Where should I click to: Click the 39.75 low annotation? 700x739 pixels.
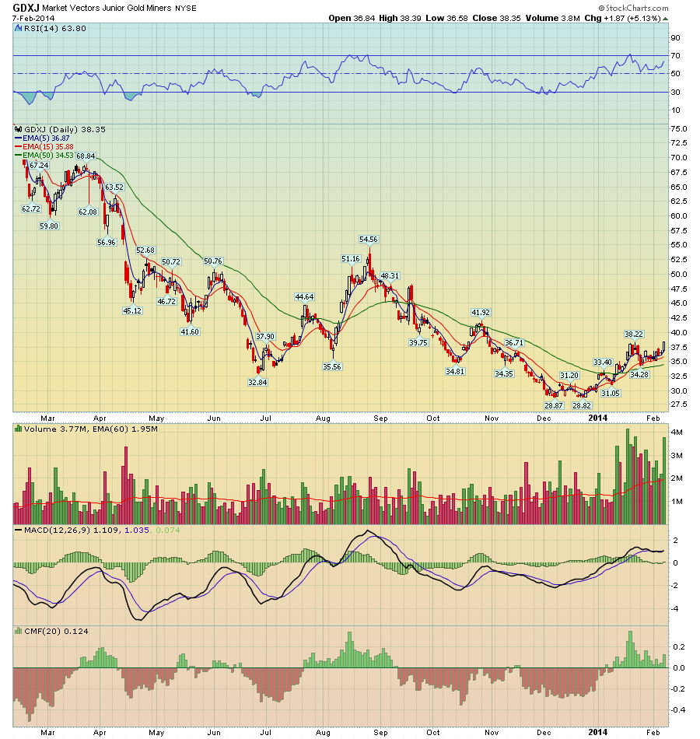[x=418, y=342]
